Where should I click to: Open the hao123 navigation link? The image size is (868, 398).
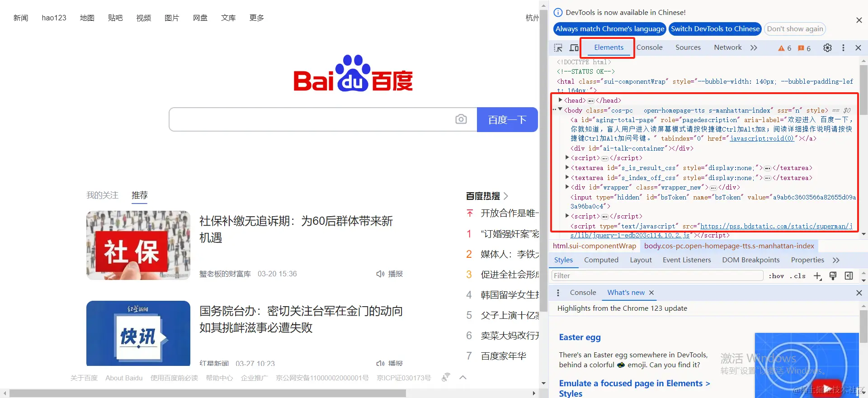[x=54, y=18]
